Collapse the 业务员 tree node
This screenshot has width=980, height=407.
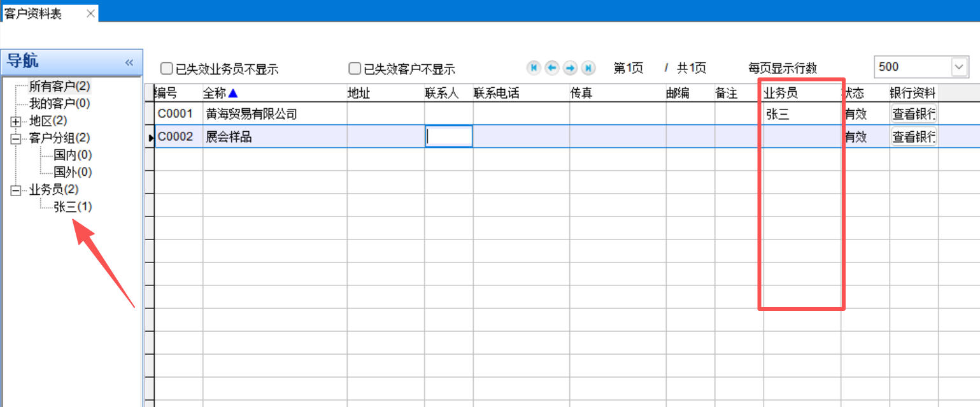click(x=16, y=190)
